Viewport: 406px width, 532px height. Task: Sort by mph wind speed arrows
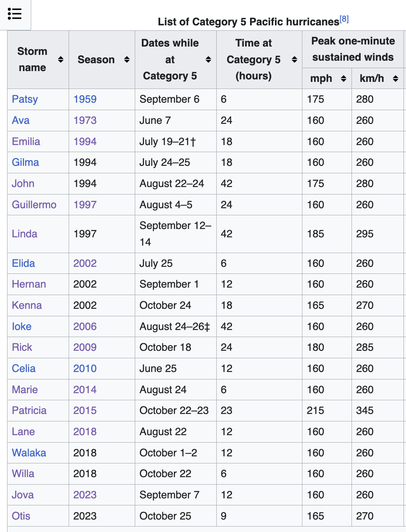[344, 78]
